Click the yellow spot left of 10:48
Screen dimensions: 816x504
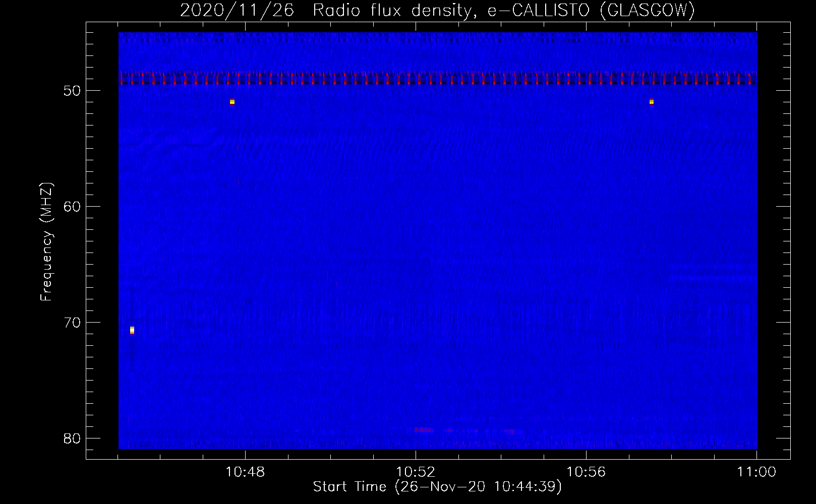(232, 102)
